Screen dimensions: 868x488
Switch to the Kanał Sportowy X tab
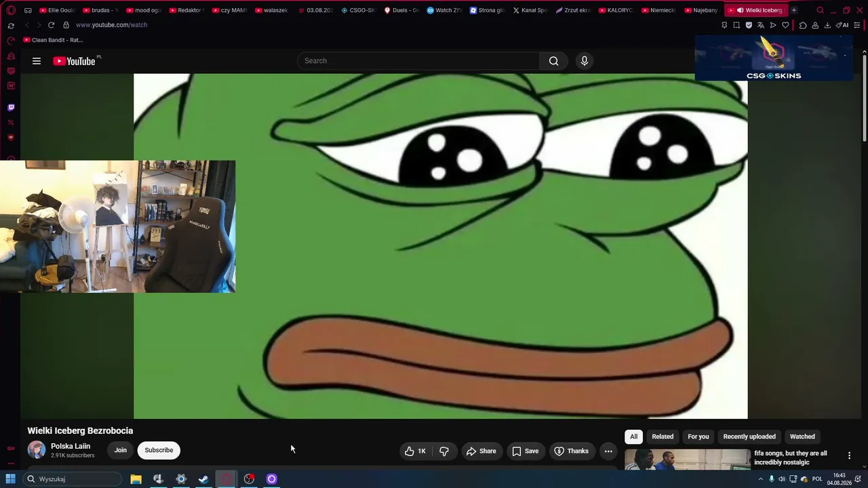click(x=530, y=10)
